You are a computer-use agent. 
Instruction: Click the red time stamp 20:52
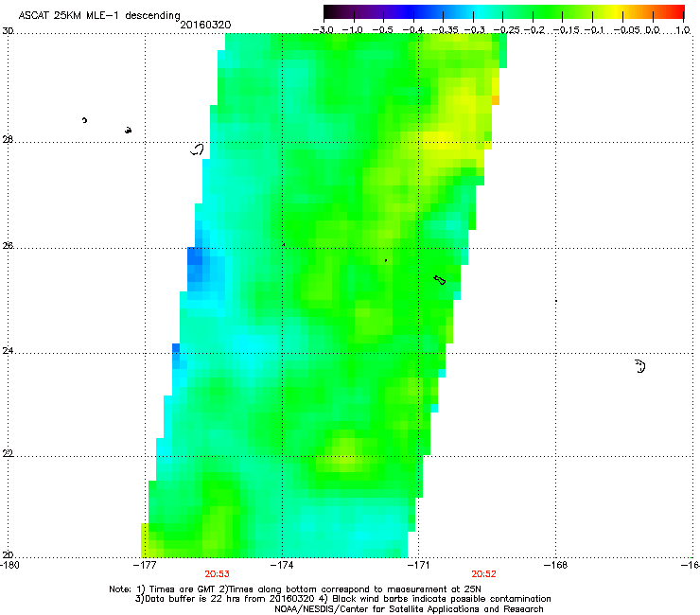484,574
